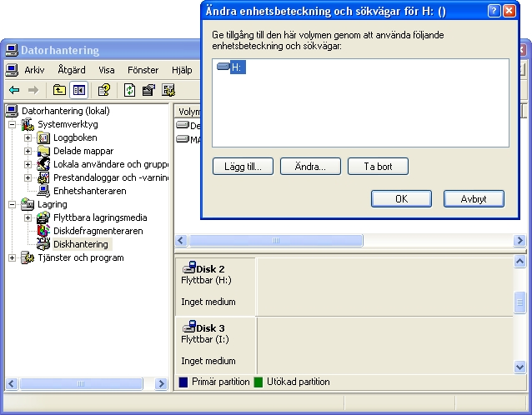Image resolution: width=532 pixels, height=415 pixels.
Task: Click the Datorhantering title bar icon
Action: pos(11,50)
